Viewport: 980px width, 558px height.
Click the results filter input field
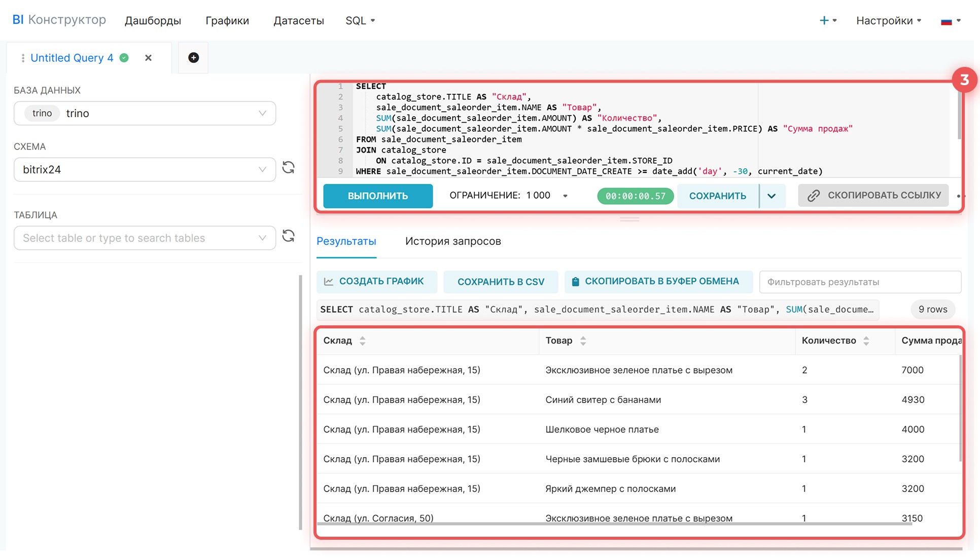point(859,282)
